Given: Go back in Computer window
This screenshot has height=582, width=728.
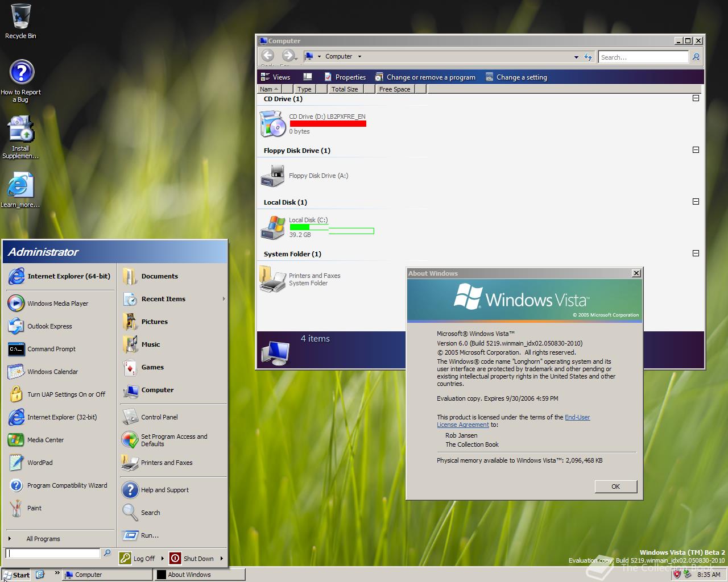Looking at the screenshot, I should (x=268, y=56).
